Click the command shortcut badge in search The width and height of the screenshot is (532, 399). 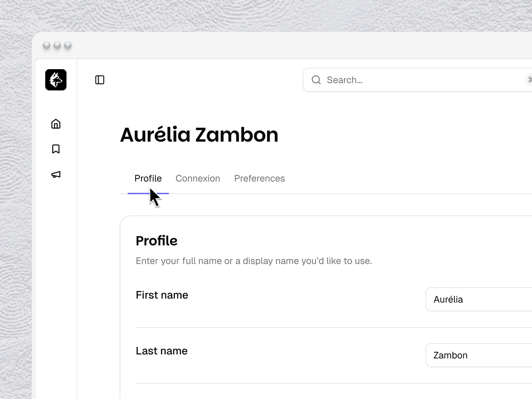point(529,80)
